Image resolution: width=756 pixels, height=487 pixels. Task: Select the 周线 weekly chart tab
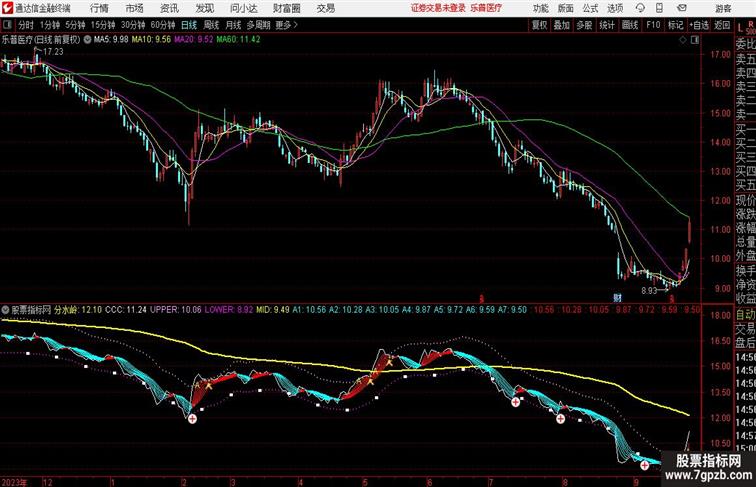point(211,25)
